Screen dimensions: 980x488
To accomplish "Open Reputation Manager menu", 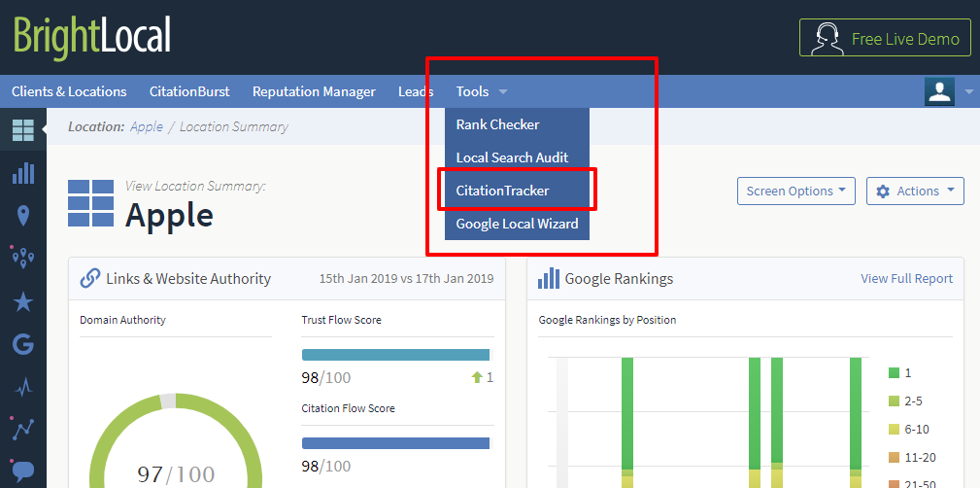I will point(314,91).
